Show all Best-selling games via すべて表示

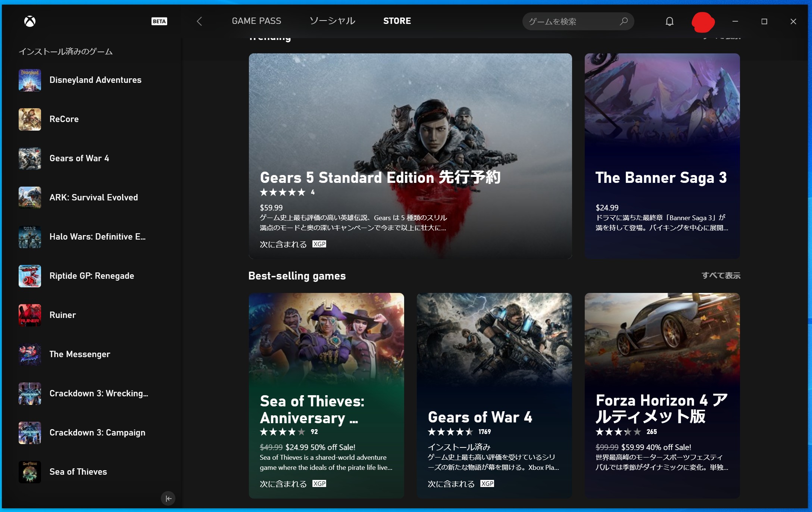(721, 275)
